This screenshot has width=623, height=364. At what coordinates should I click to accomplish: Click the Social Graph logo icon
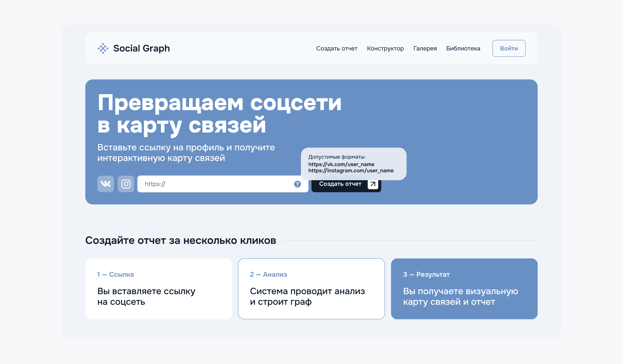click(103, 49)
